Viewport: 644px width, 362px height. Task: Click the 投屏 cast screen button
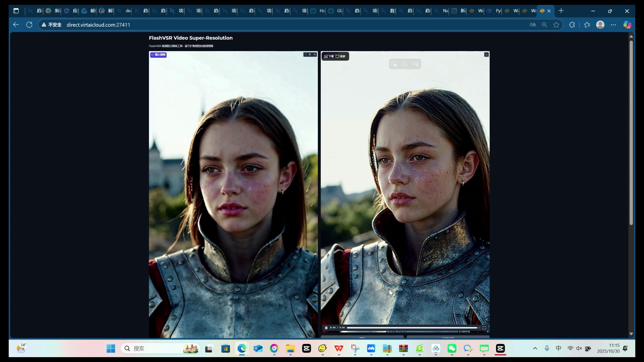[x=340, y=56]
